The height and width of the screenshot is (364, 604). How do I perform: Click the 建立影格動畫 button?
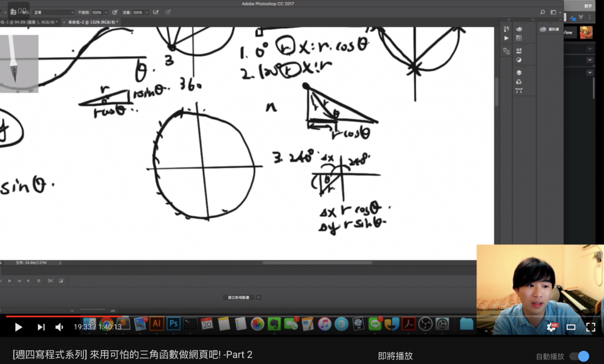point(238,297)
